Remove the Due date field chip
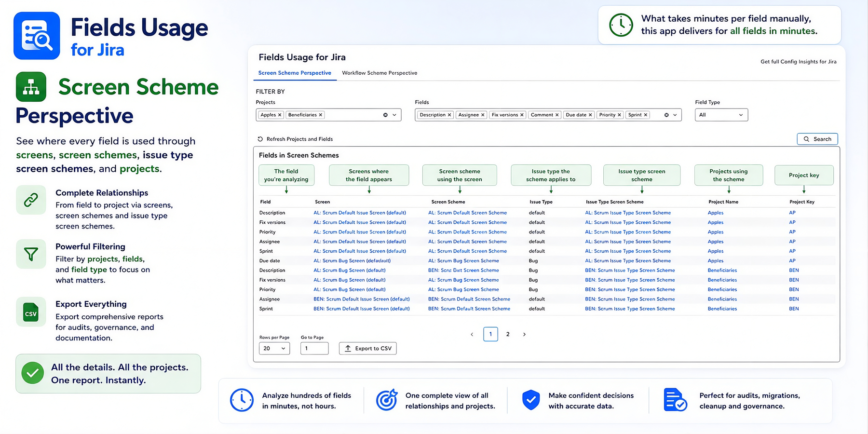 (x=590, y=115)
